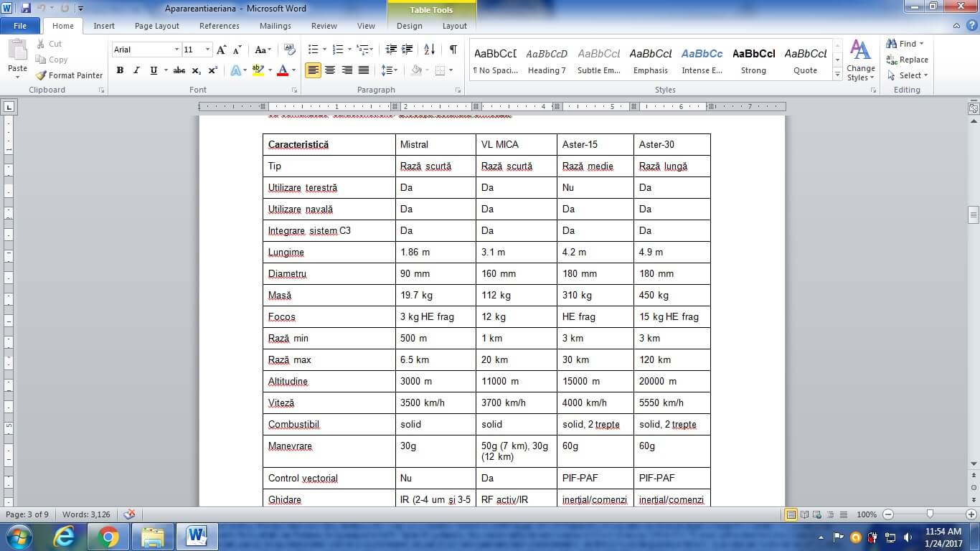Screen dimensions: 980x551
Task: Toggle Show/Hide paragraph marks
Action: [x=453, y=50]
